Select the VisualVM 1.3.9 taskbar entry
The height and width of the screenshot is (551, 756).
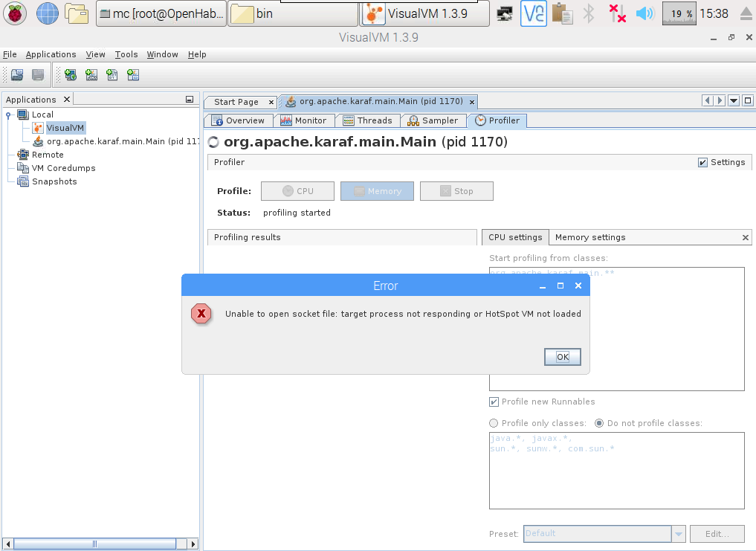pos(424,13)
